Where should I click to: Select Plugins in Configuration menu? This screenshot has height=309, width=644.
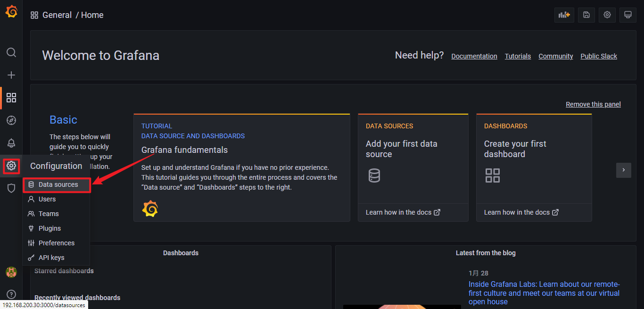tap(57, 228)
